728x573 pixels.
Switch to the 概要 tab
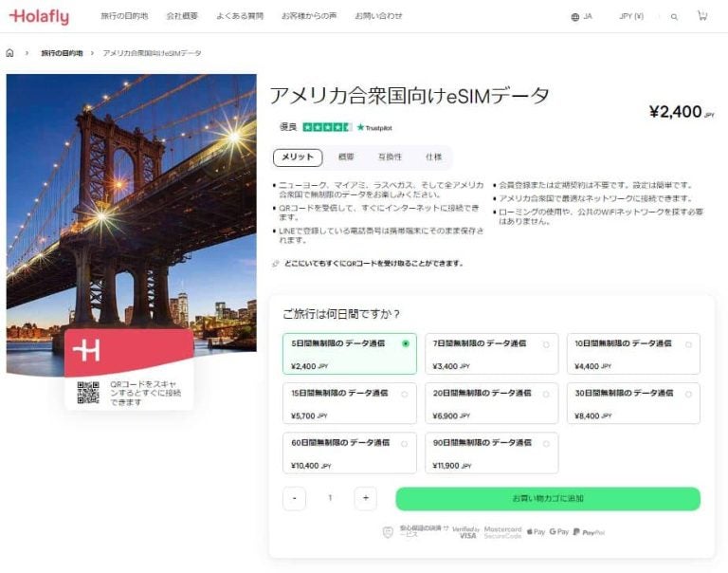click(x=346, y=157)
